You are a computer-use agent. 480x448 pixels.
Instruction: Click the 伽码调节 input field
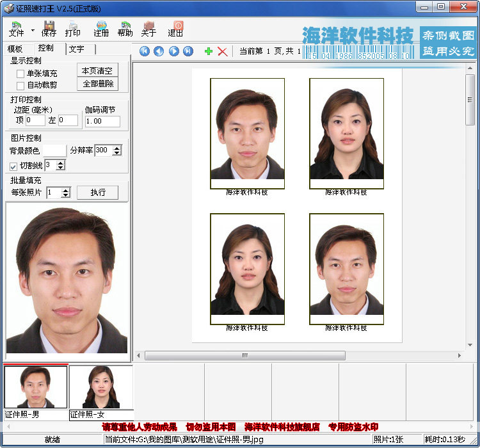[x=102, y=121]
